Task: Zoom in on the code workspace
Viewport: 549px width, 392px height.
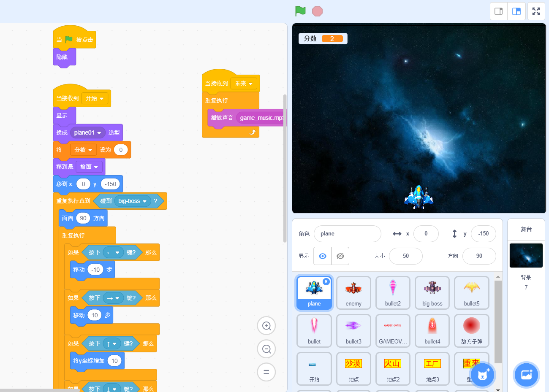Action: tap(266, 326)
